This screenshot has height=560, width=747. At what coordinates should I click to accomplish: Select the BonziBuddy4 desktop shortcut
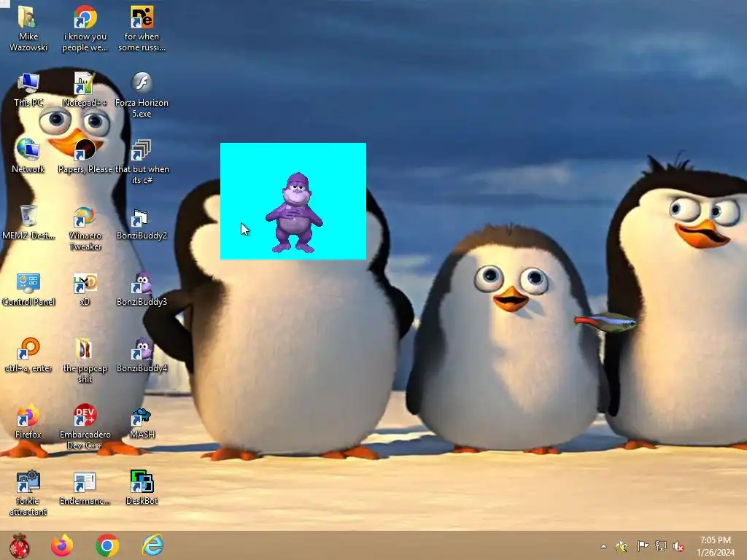click(x=142, y=355)
